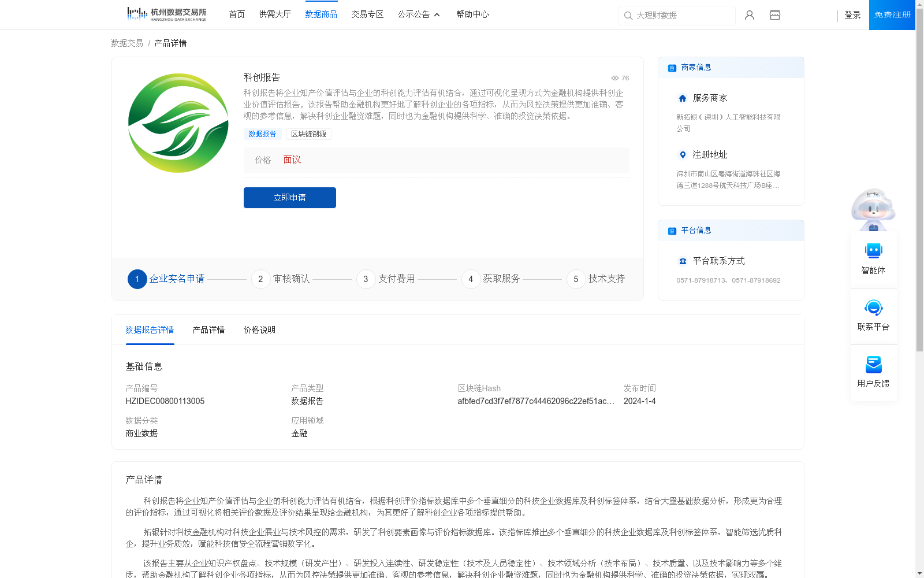
Task: Click the registered address text 深圳市南山区
Action: [x=728, y=180]
